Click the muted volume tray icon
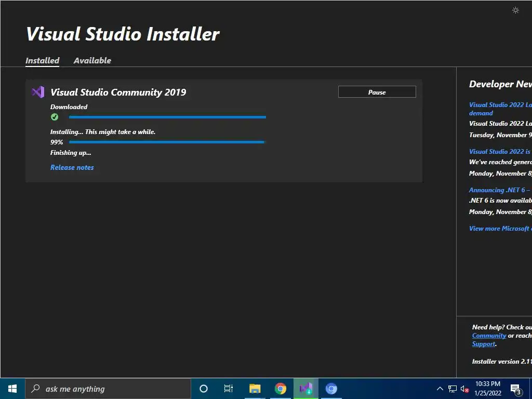Screen dimensions: 532x399 click(464, 389)
